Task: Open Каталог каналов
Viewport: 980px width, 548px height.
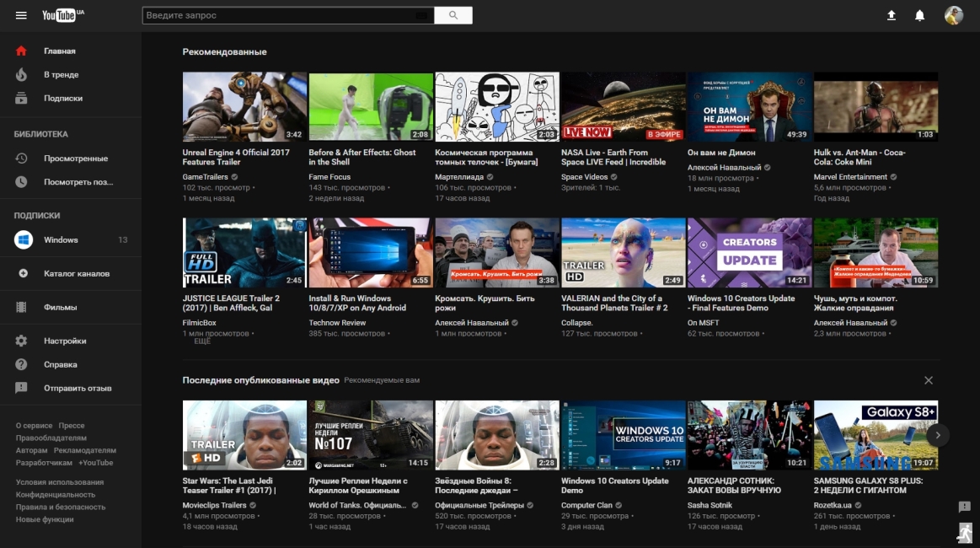Action: tap(76, 273)
